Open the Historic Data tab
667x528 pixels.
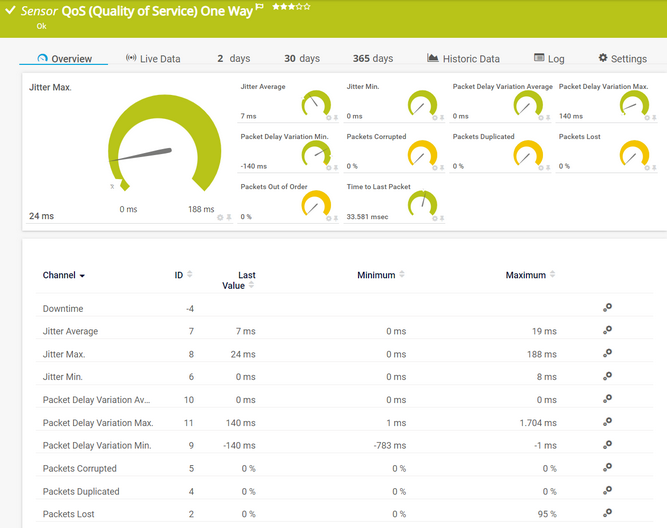[x=463, y=59]
